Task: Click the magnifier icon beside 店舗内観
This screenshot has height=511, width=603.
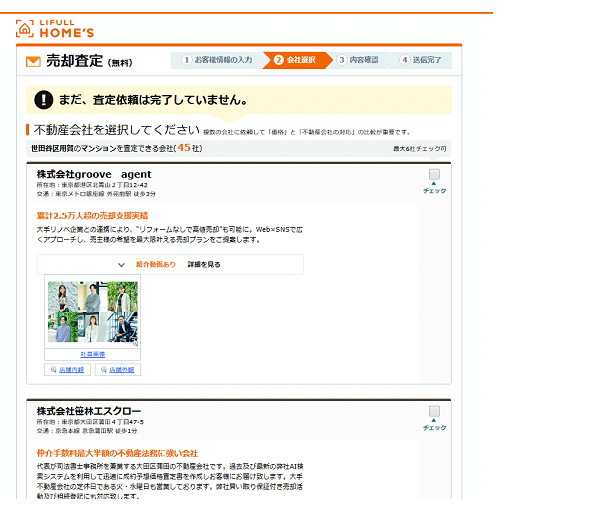Action: pyautogui.click(x=54, y=370)
